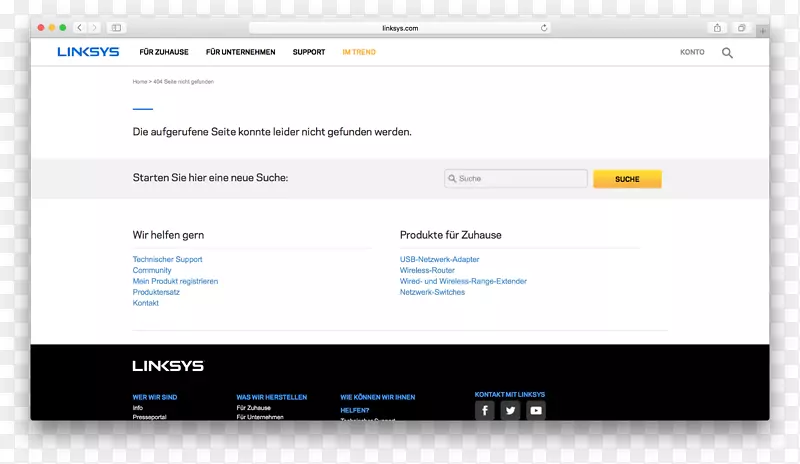Open the Für Unternehmen menu
Image resolution: width=800 pixels, height=464 pixels.
(240, 52)
